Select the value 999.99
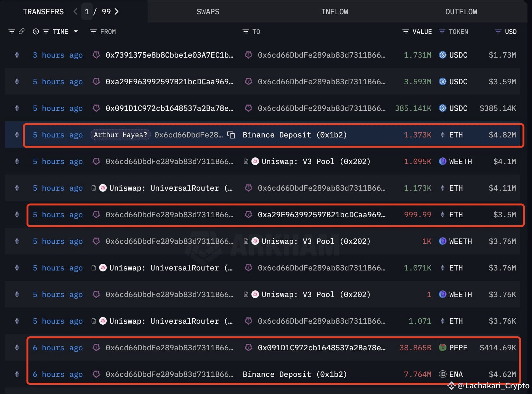The image size is (532, 394). (417, 215)
